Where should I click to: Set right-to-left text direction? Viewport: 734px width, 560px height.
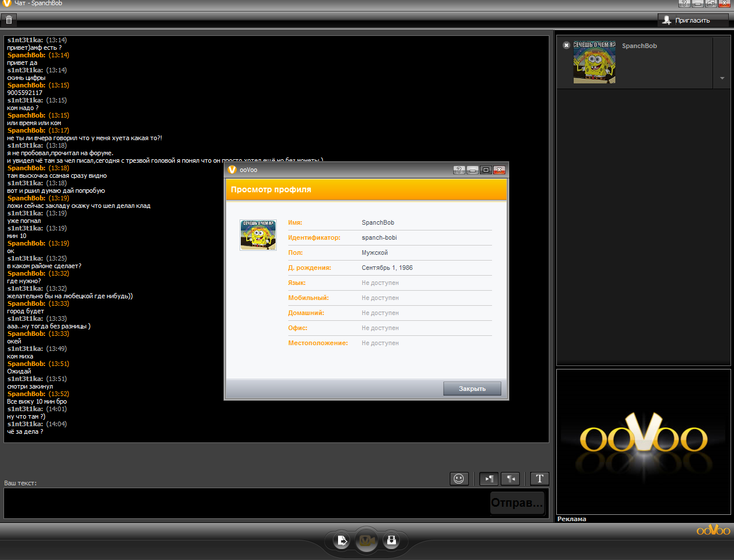[x=511, y=478]
